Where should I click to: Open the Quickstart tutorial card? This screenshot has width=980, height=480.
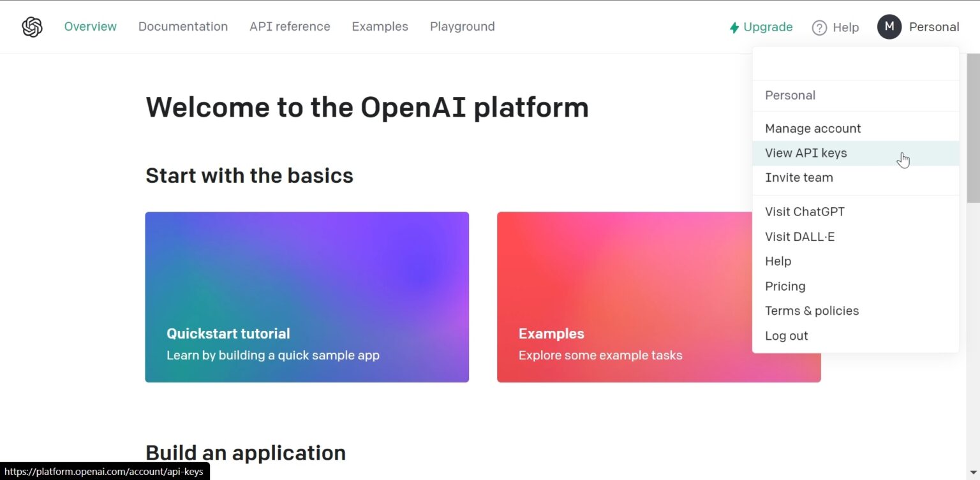[307, 297]
